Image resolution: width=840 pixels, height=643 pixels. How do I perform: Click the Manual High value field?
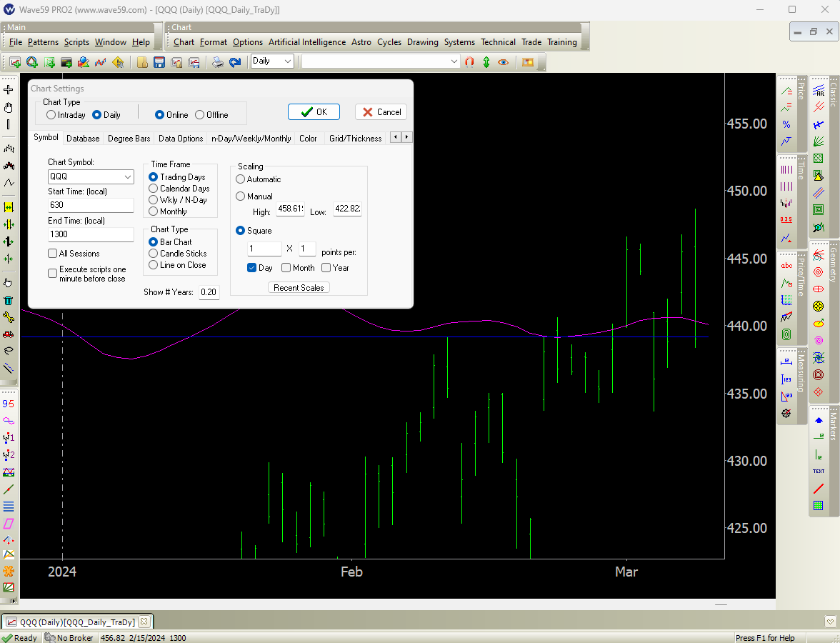pyautogui.click(x=290, y=209)
